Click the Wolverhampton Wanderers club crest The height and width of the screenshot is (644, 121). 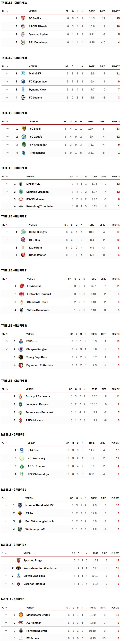tap(18, 568)
